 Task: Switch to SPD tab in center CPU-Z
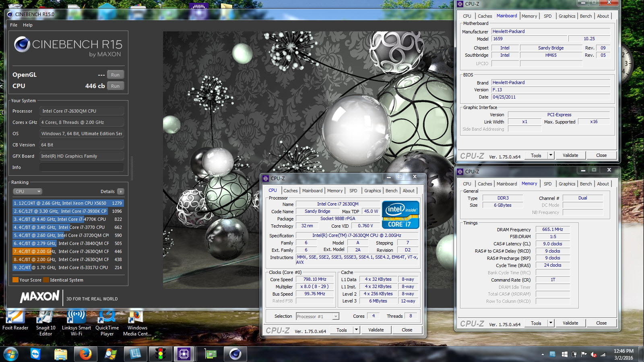coord(353,191)
